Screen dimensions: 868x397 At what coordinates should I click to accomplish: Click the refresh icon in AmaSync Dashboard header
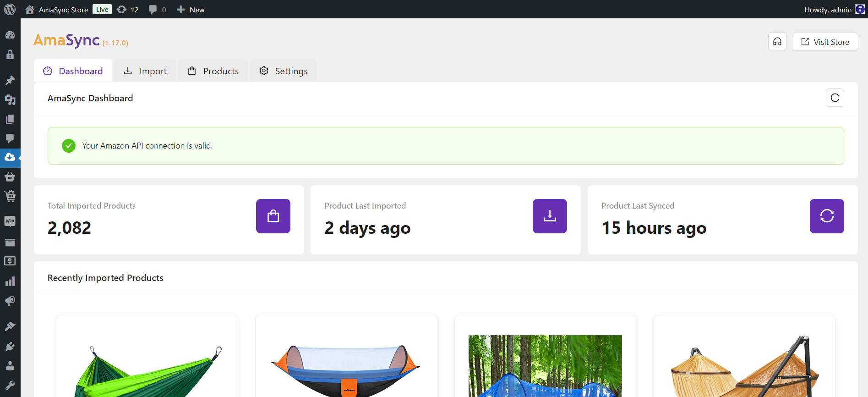click(x=835, y=98)
